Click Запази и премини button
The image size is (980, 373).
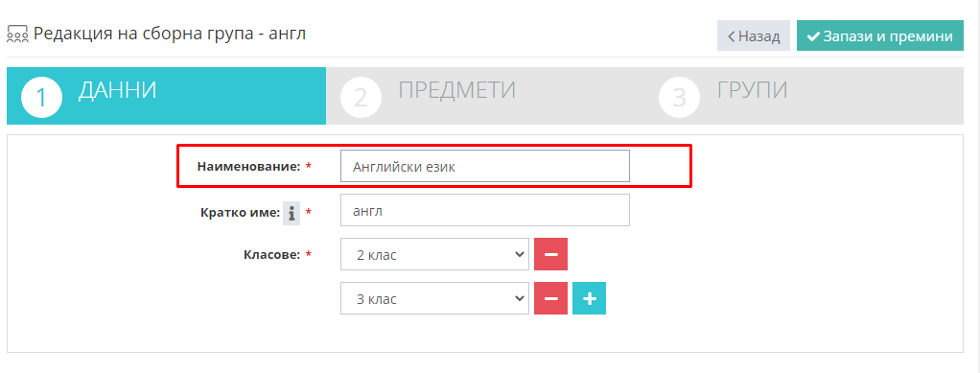click(x=880, y=35)
